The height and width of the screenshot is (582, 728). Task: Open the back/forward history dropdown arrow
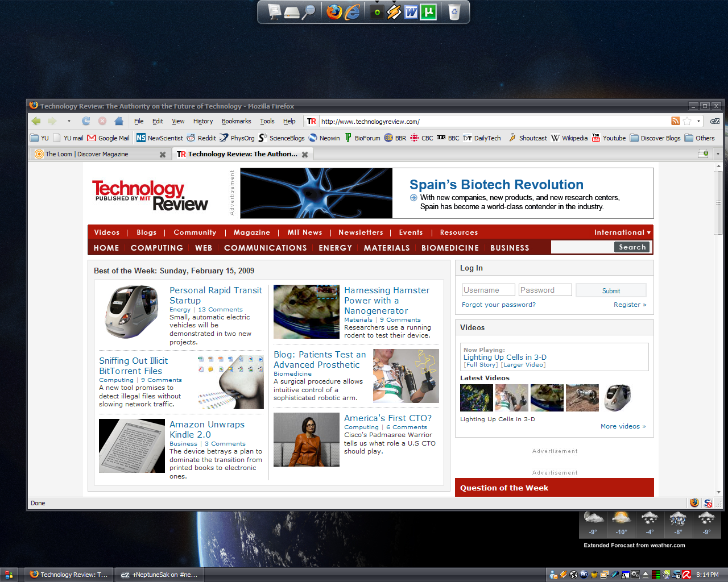point(69,121)
